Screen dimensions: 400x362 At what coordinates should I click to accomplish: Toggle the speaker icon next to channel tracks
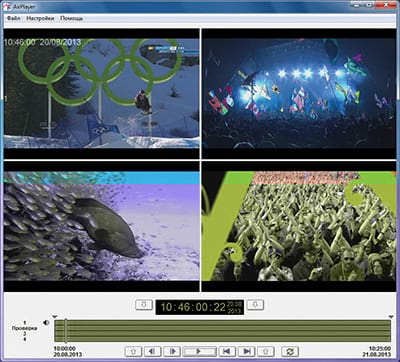[x=46, y=323]
